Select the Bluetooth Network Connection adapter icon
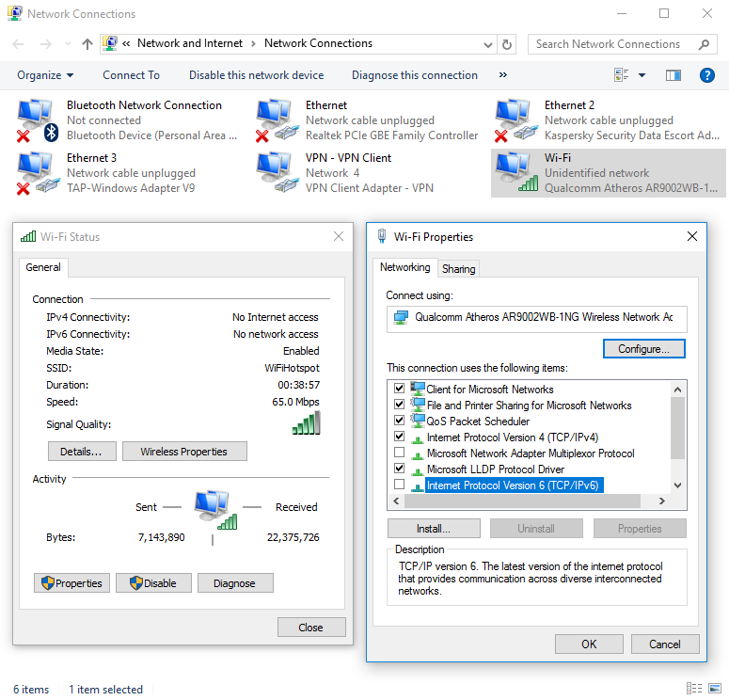Viewport: 729px width, 700px height. click(38, 120)
